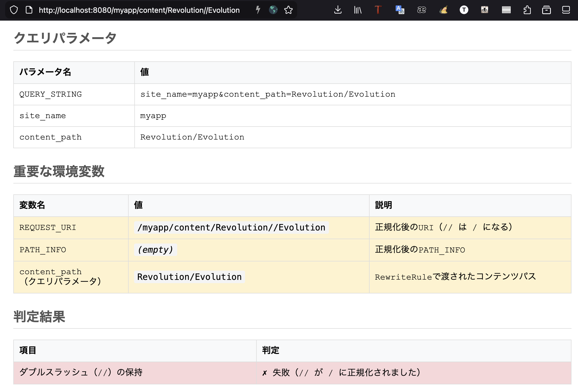The height and width of the screenshot is (392, 578).
Task: Click the Revolution/Evolution highlighted code value
Action: tap(189, 277)
